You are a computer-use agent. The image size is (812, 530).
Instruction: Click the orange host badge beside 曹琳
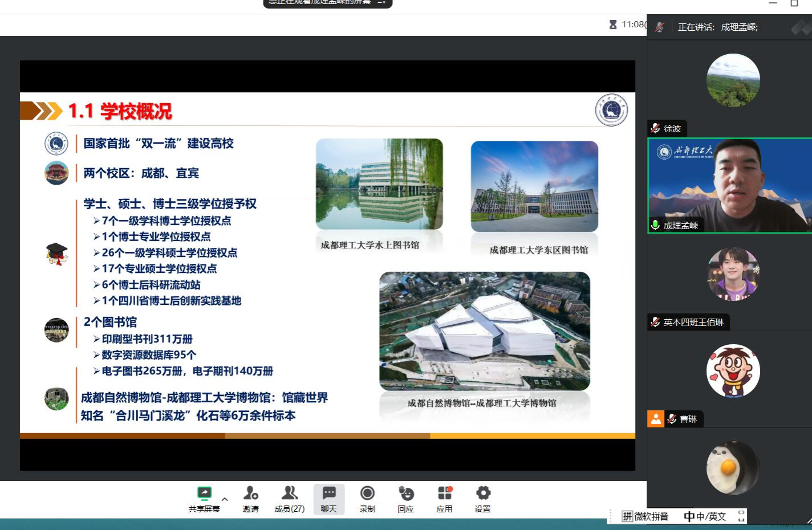656,419
